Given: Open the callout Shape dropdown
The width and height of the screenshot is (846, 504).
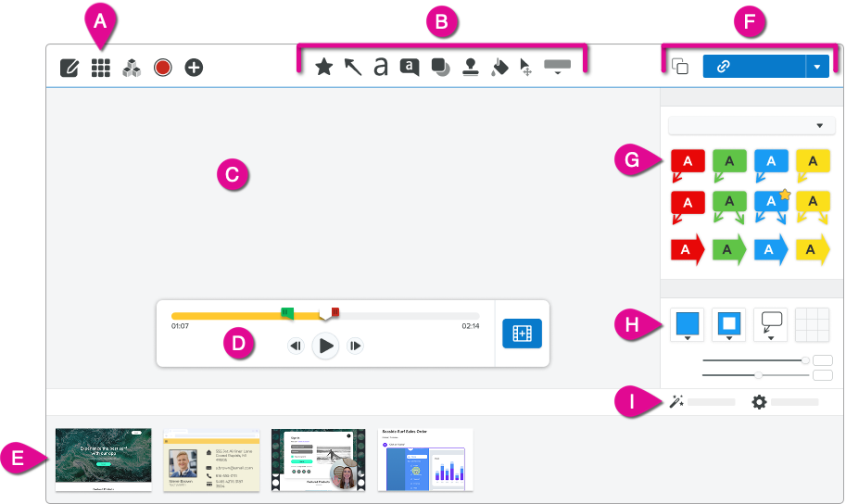Looking at the screenshot, I should (x=770, y=325).
